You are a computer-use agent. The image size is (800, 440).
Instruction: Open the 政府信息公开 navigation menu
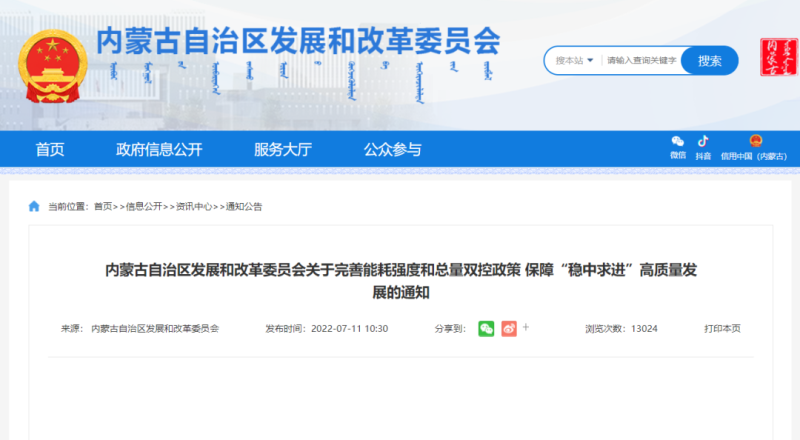point(159,150)
